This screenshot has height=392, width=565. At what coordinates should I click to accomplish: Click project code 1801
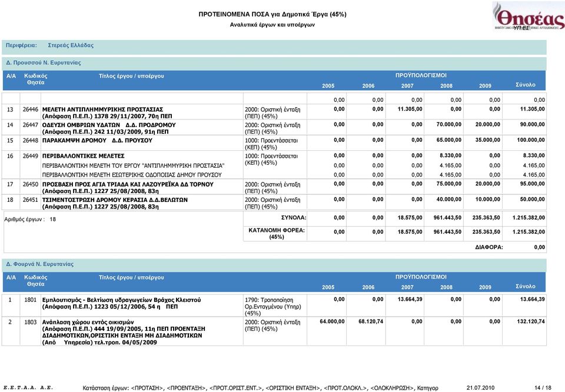[x=30, y=300]
